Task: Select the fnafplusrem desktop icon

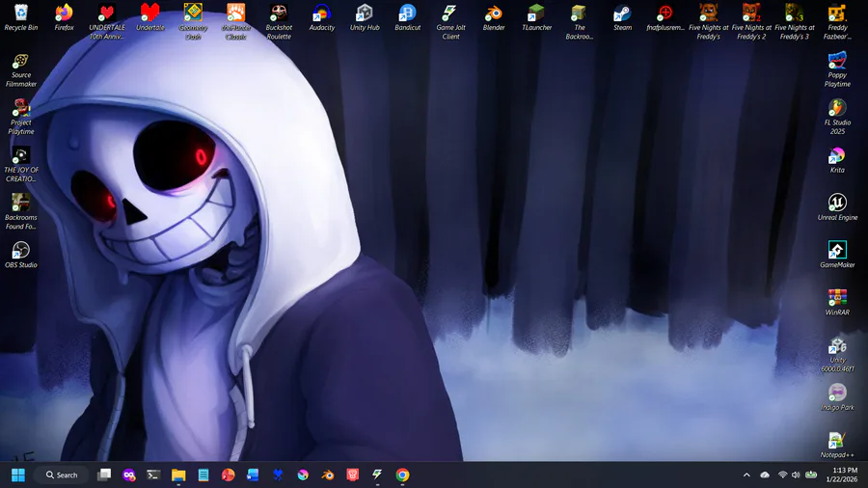Action: click(x=665, y=17)
